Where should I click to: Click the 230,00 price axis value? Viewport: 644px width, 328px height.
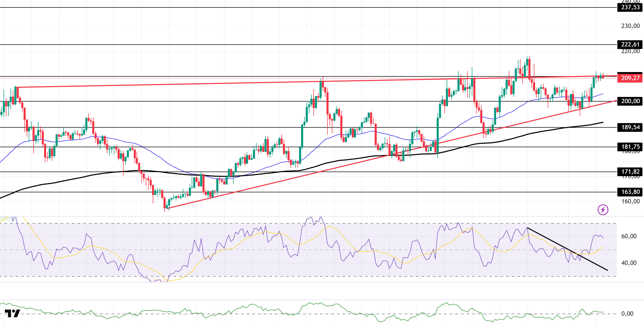[630, 26]
